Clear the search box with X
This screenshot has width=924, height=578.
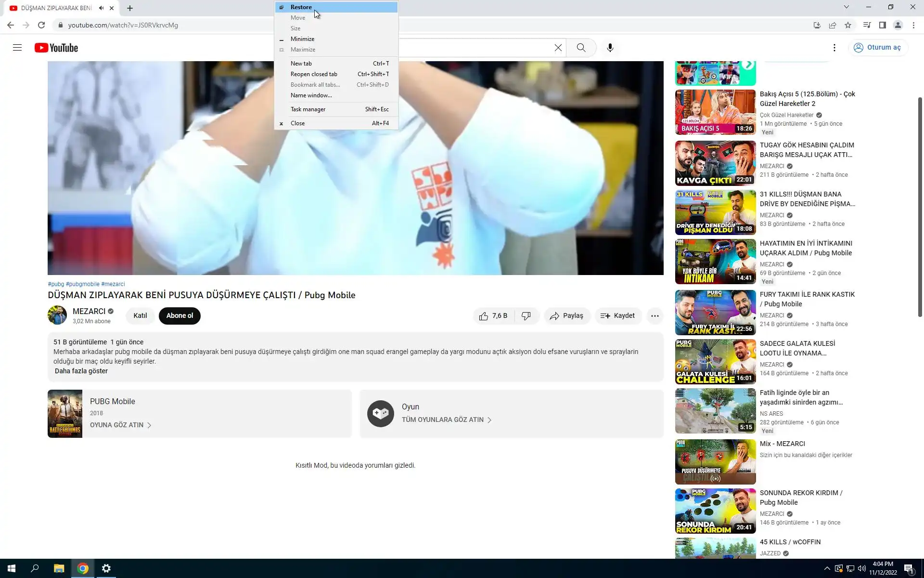558,48
